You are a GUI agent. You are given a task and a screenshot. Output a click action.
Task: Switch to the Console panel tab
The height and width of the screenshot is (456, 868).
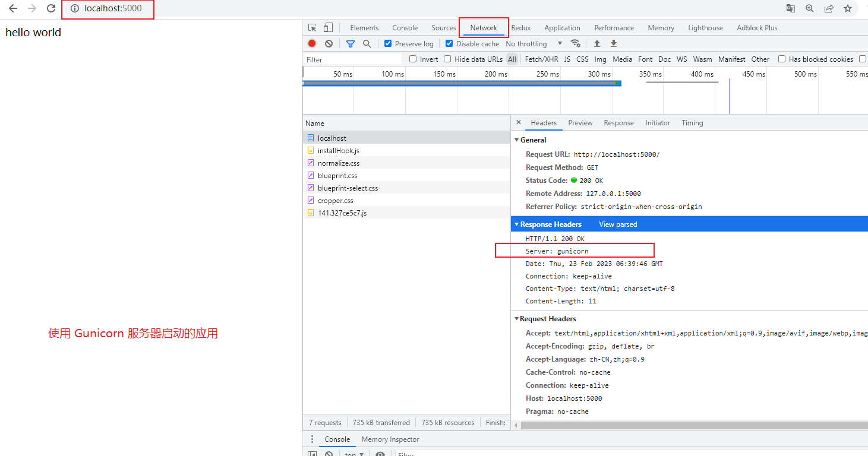point(405,28)
